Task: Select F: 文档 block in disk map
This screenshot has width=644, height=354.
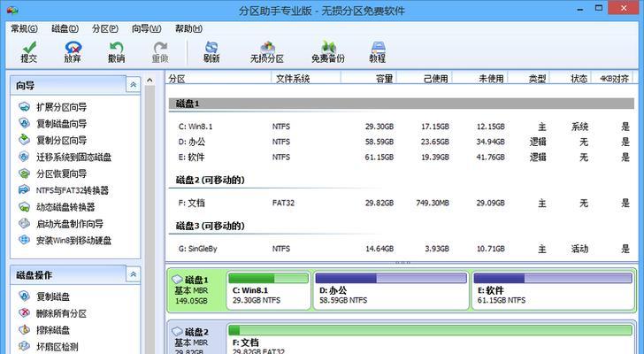Action: [431, 339]
